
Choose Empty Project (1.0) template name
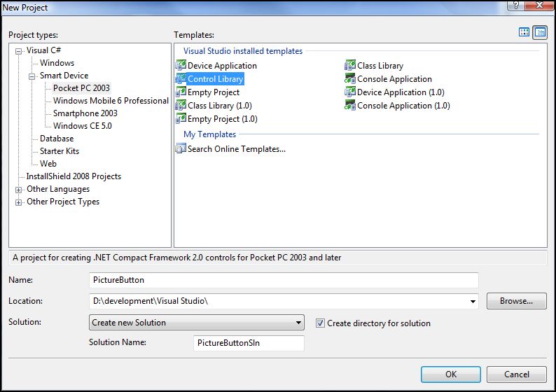tap(222, 119)
